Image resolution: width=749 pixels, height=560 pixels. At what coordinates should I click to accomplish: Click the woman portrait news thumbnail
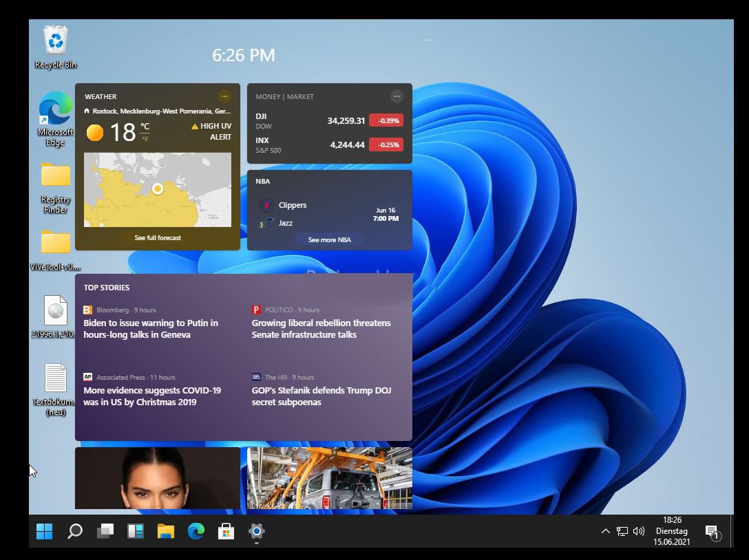coord(158,478)
